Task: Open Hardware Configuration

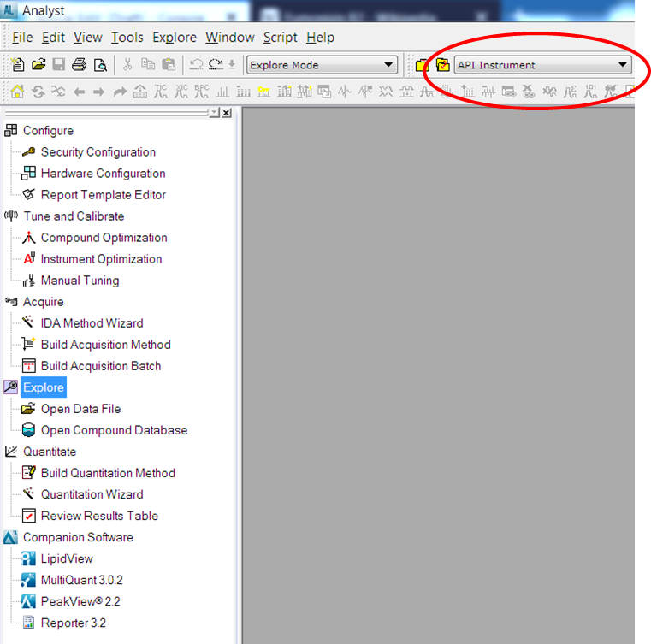Action: click(x=103, y=174)
